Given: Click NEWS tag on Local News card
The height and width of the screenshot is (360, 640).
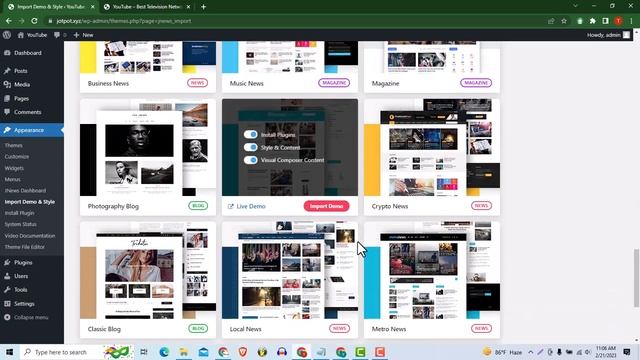Looking at the screenshot, I should click(339, 329).
